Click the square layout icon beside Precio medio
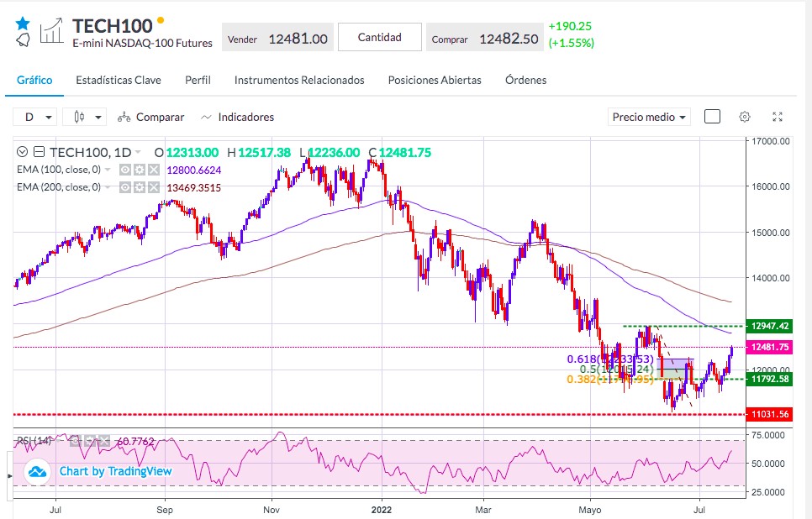 [712, 117]
